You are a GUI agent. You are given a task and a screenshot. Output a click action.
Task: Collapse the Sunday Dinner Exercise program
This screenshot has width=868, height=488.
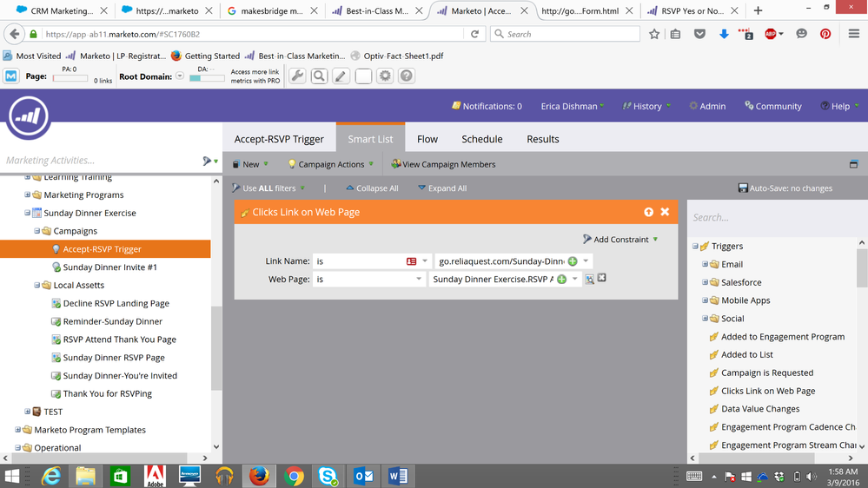(27, 213)
